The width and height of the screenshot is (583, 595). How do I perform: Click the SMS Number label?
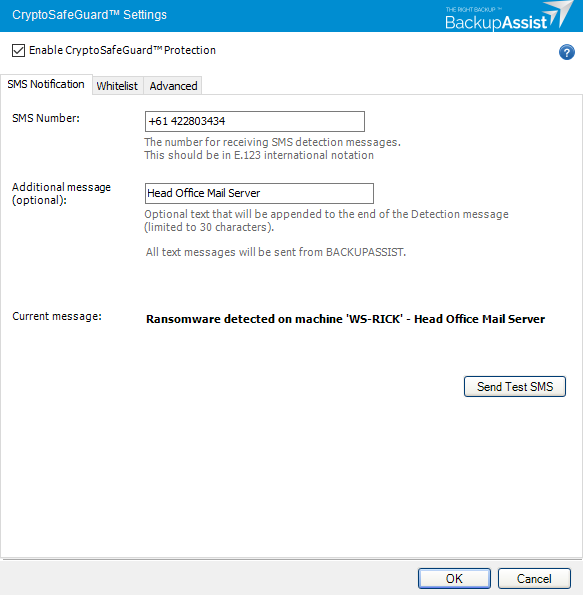(x=46, y=118)
